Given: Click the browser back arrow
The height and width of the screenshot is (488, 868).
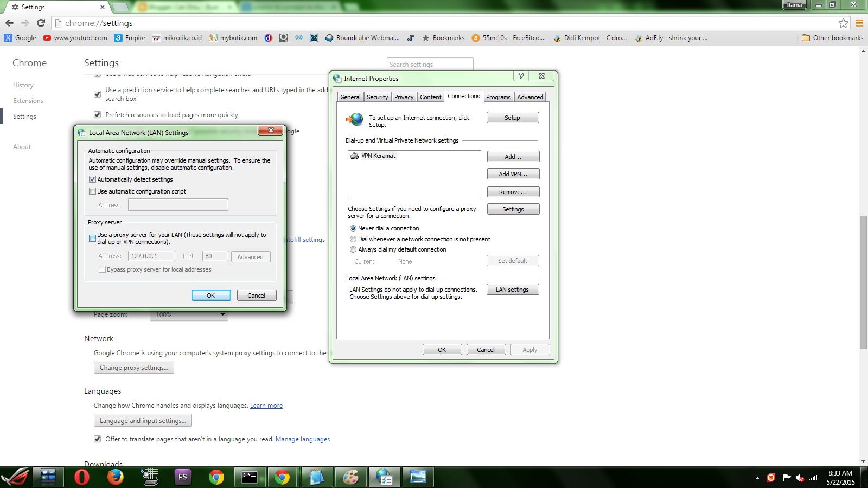Looking at the screenshot, I should [x=9, y=23].
